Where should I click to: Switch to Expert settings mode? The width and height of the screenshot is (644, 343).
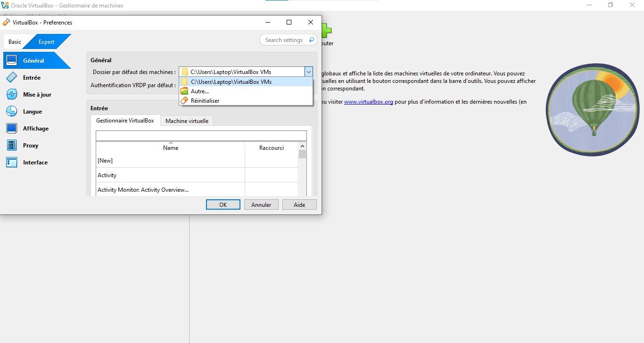46,42
